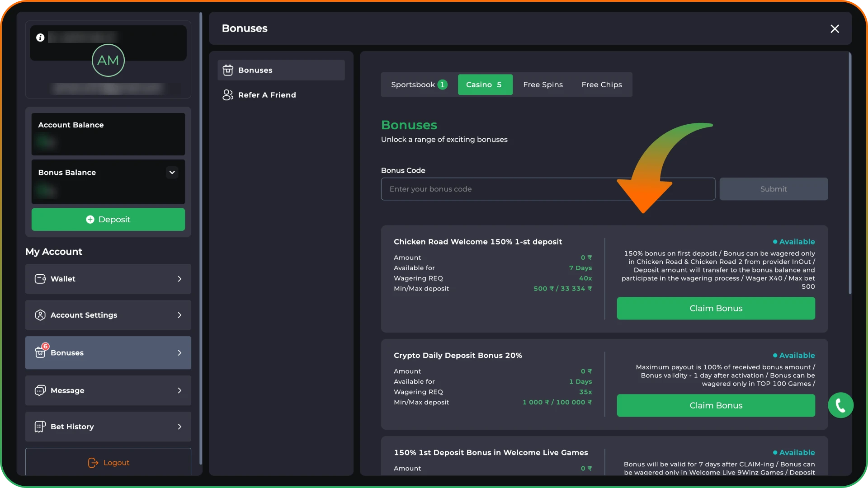Viewport: 868px width, 488px height.
Task: Click the 40x wagering requirement value
Action: tap(585, 278)
